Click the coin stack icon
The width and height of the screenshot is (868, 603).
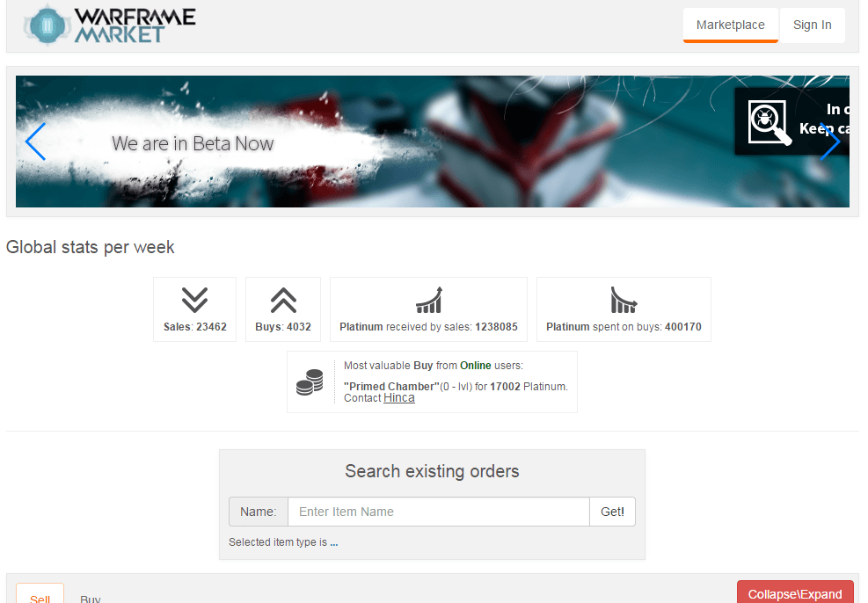point(310,382)
